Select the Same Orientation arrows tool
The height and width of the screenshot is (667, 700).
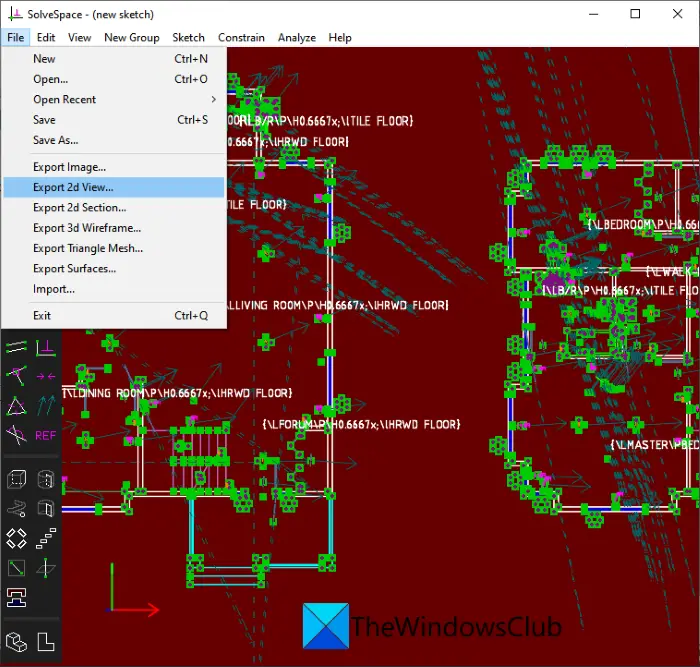(46, 405)
